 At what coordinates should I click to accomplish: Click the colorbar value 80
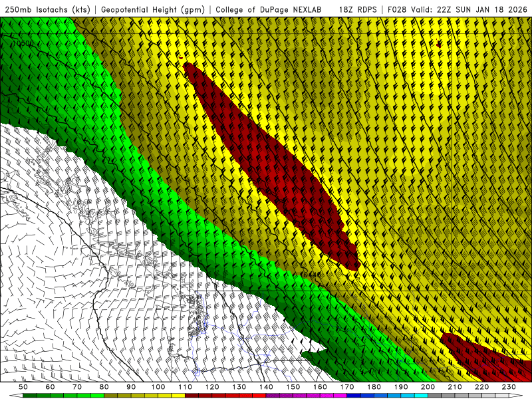(x=104, y=387)
